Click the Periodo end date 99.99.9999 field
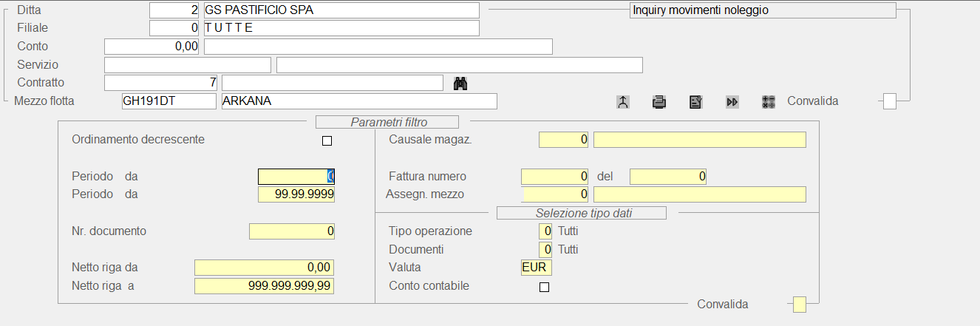This screenshot has height=326, width=980. 296,194
